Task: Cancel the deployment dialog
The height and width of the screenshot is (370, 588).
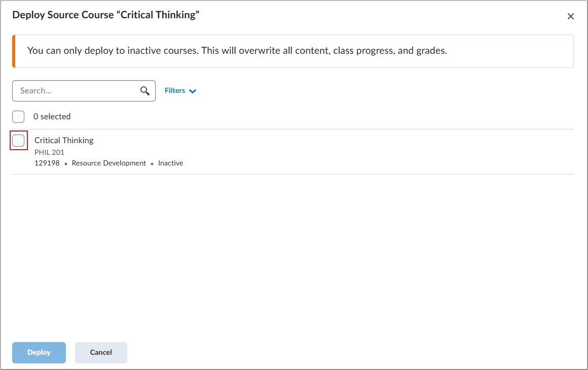Action: pos(101,352)
